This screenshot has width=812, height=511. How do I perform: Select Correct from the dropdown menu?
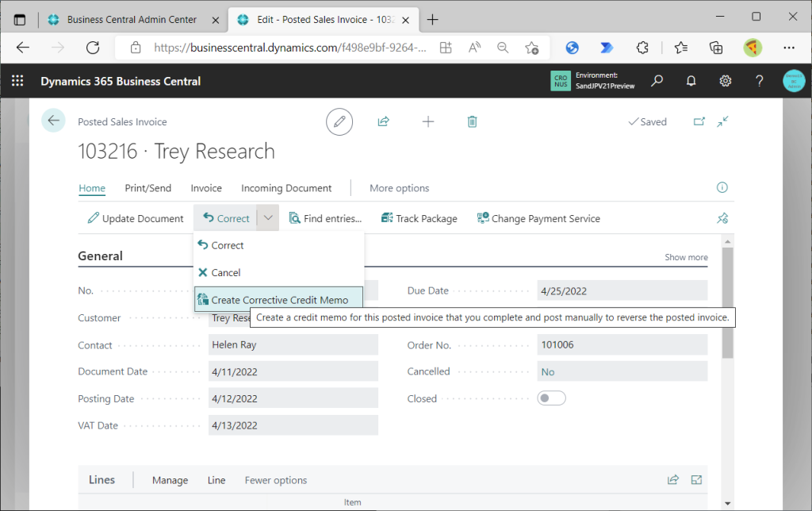coord(278,245)
